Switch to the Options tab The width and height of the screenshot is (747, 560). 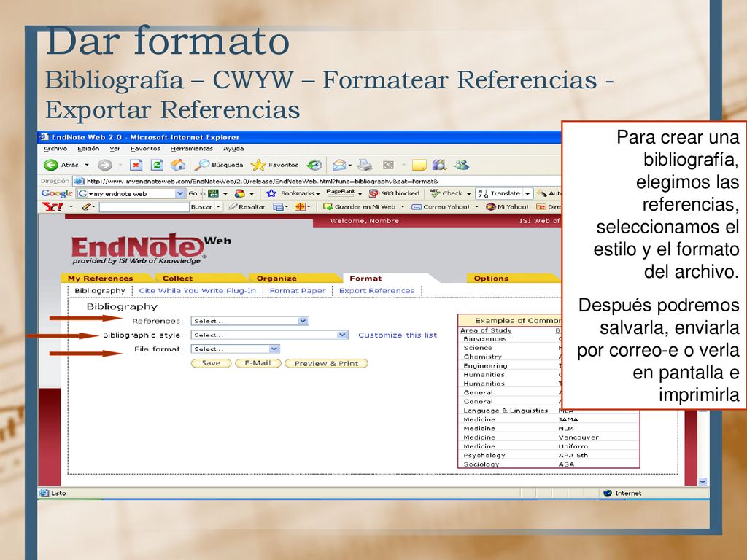click(x=491, y=278)
